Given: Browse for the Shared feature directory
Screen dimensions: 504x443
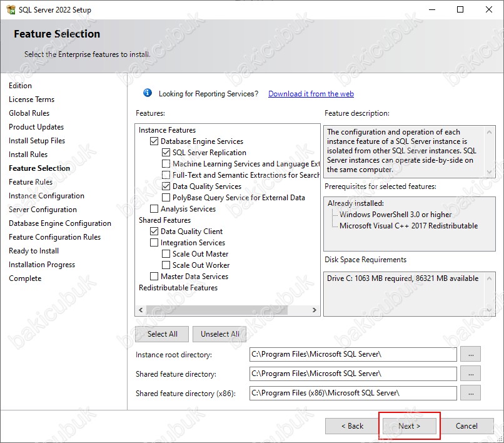Looking at the screenshot, I should (x=471, y=374).
